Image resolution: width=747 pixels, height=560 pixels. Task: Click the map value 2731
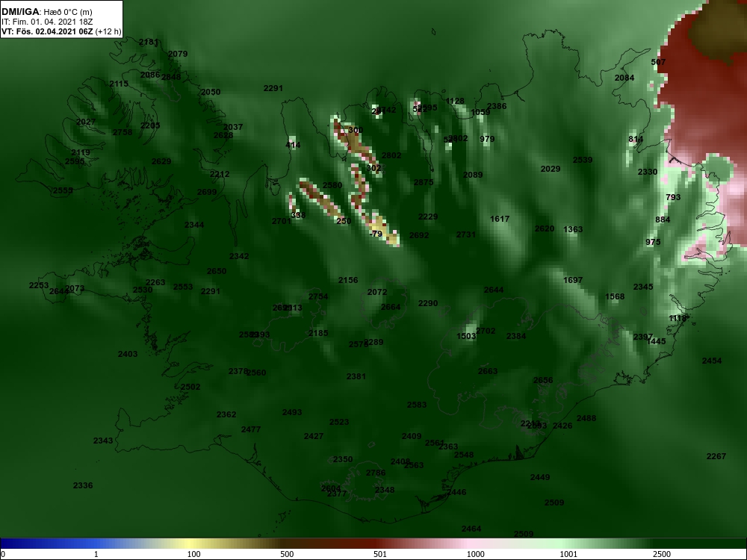(x=466, y=234)
